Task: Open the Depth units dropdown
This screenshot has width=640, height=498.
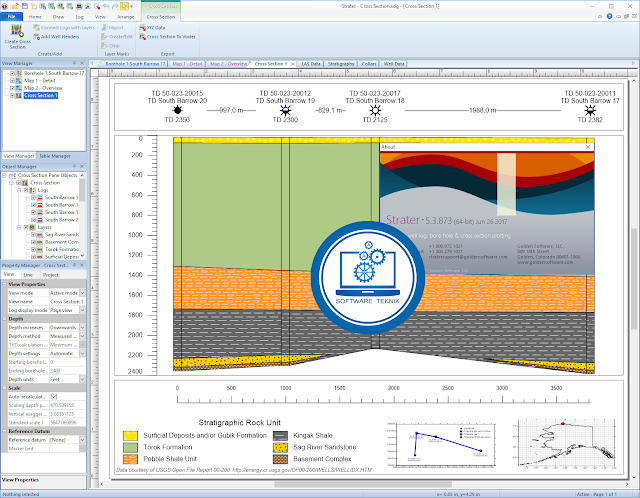Action: 82,379
